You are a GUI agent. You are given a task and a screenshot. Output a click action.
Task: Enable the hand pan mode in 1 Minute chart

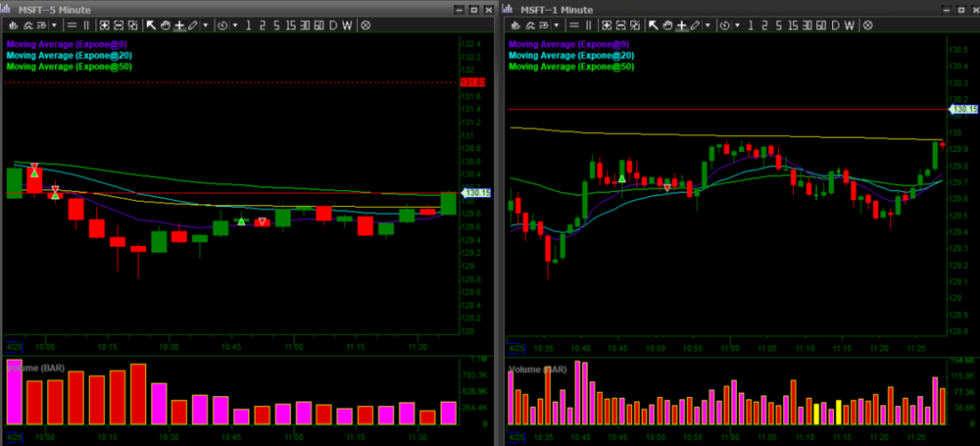(x=667, y=25)
